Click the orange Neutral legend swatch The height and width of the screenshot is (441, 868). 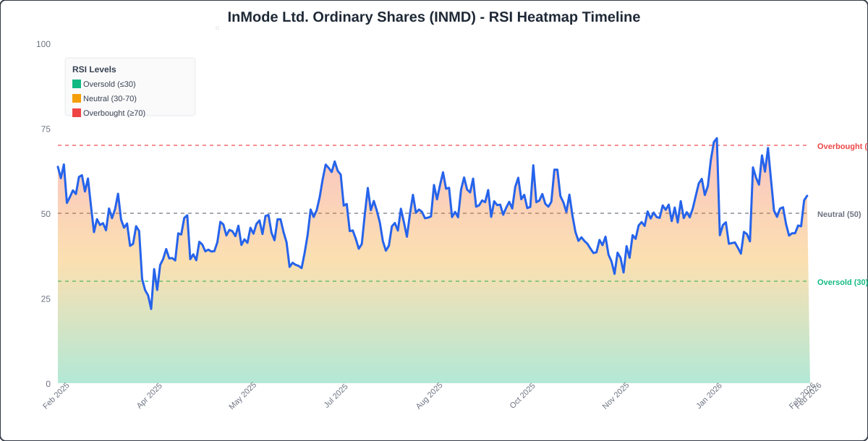pos(75,98)
